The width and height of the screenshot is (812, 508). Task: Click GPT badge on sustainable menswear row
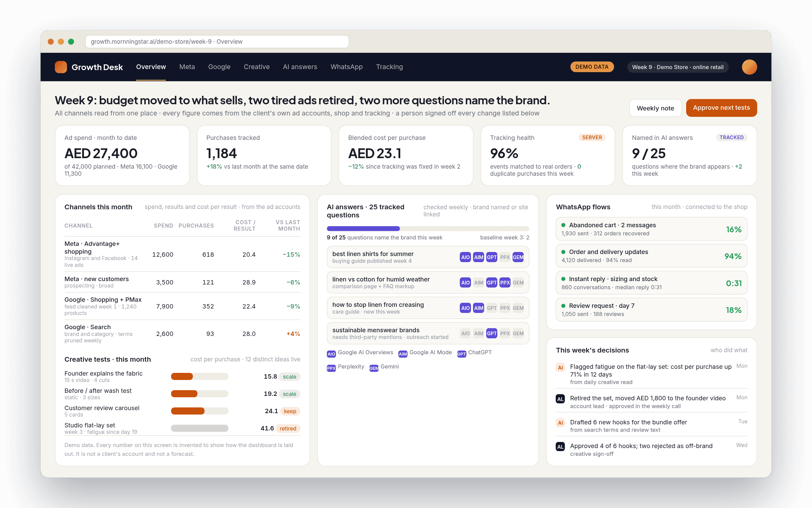[492, 333]
